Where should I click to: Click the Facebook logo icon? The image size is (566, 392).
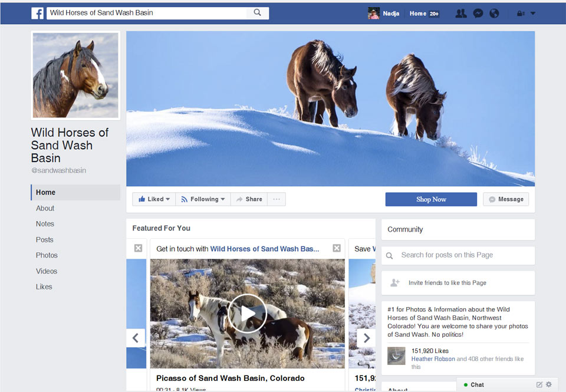coord(38,14)
